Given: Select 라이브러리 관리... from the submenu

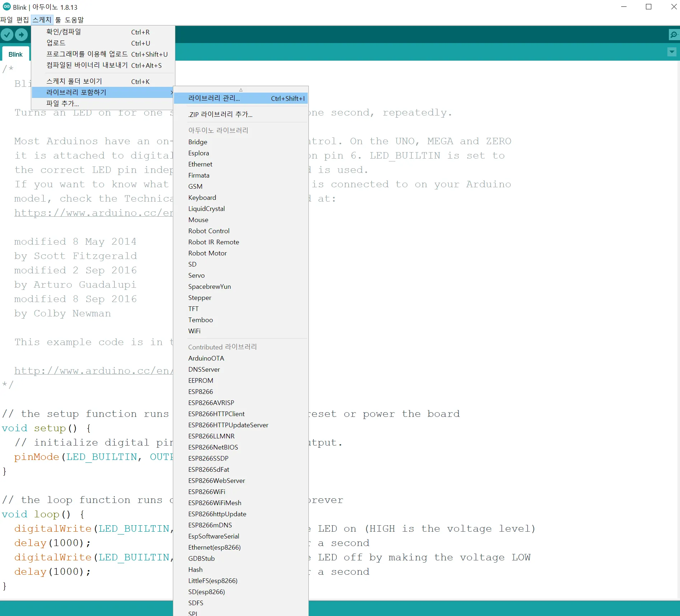Looking at the screenshot, I should pos(214,98).
